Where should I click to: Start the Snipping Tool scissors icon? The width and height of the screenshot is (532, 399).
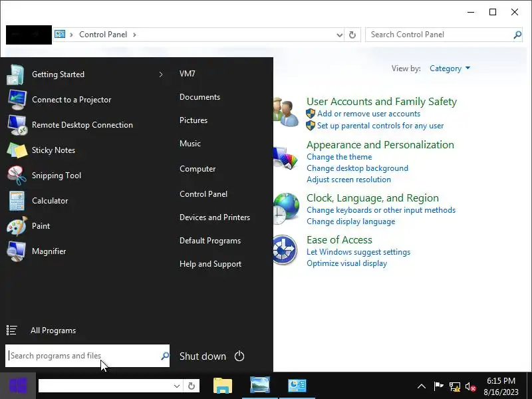pos(17,176)
